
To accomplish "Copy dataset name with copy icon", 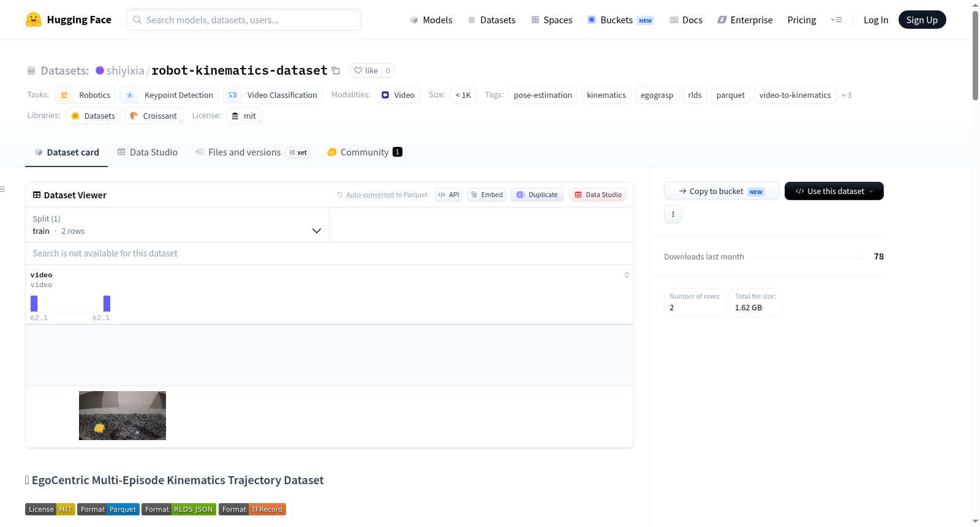I will (336, 70).
